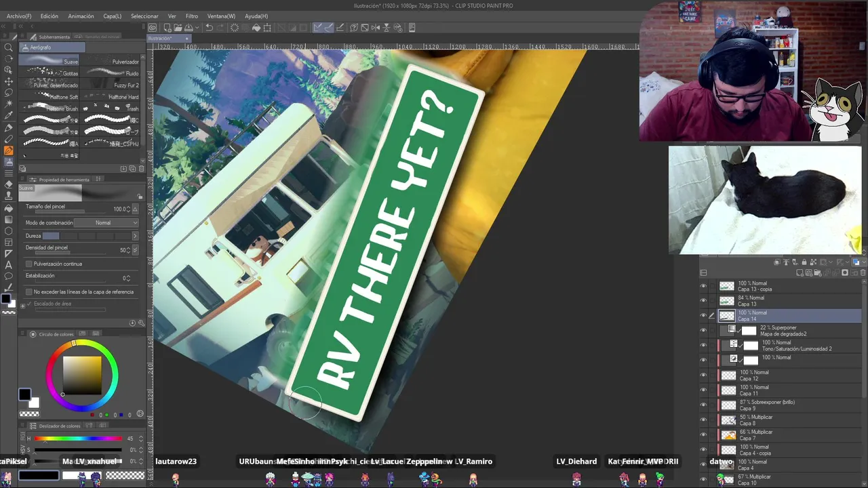Select the Zoom magnifier tool
Image resolution: width=868 pixels, height=488 pixels.
9,47
